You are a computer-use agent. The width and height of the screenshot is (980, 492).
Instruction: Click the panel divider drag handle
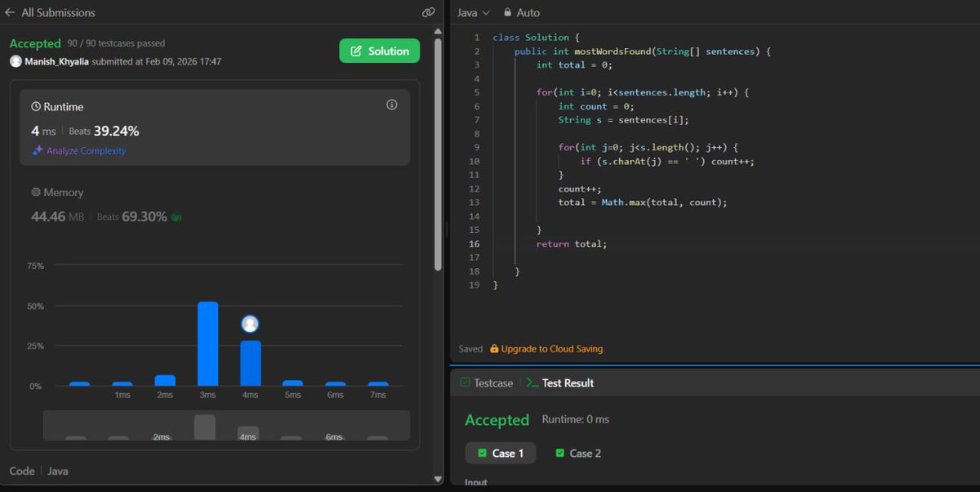coord(446,231)
